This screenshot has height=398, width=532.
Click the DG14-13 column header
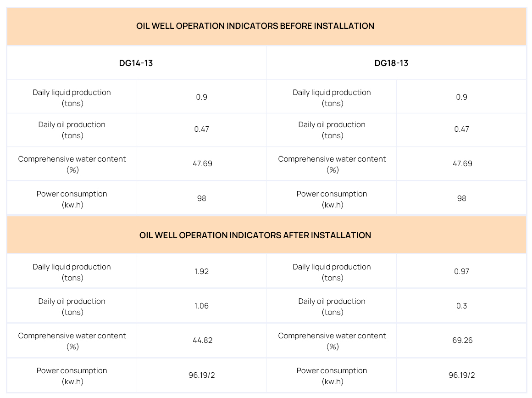tap(136, 63)
